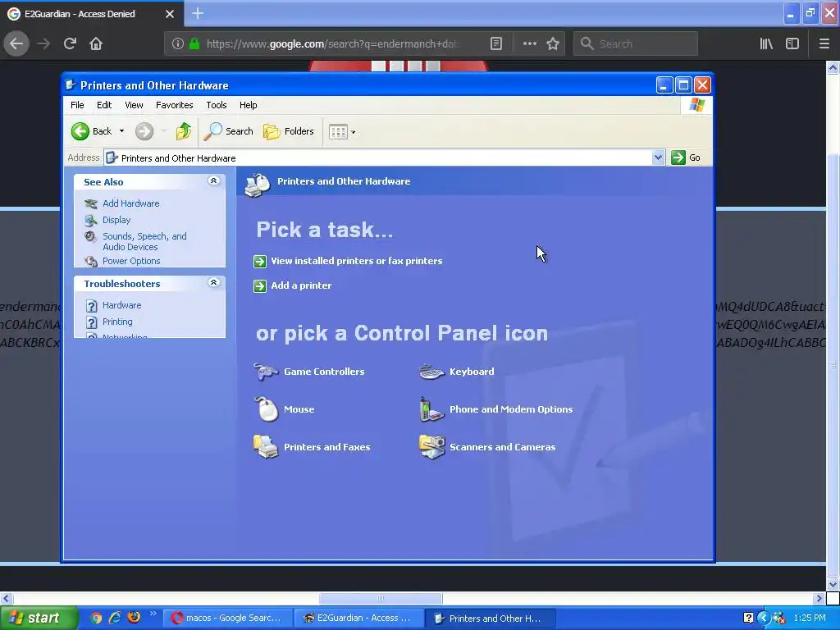
Task: Toggle the Folders pane button
Action: click(289, 131)
